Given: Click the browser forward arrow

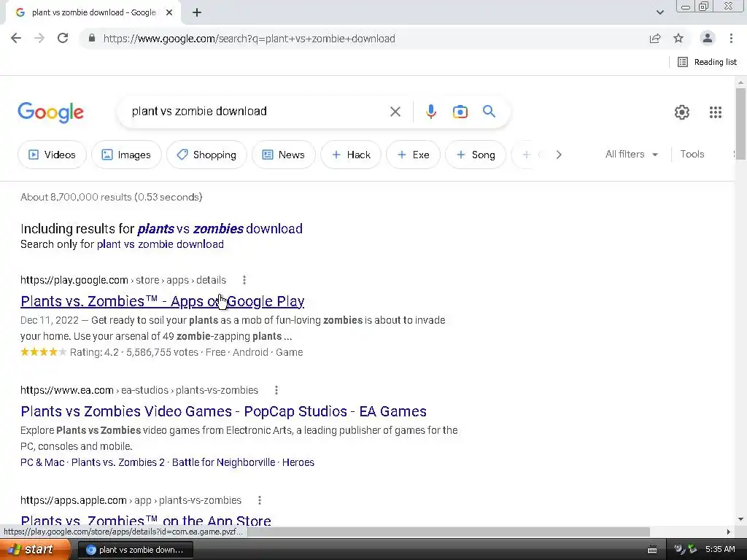Looking at the screenshot, I should click(39, 38).
